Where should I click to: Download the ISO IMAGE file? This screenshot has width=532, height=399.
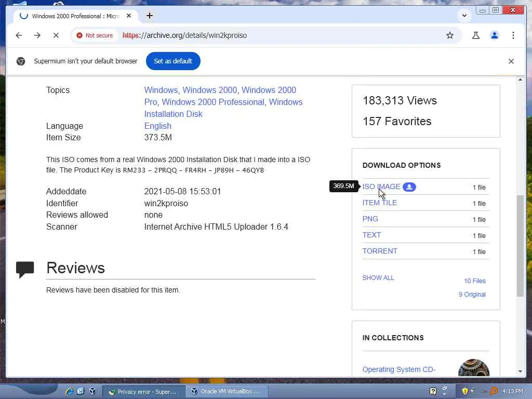(381, 187)
